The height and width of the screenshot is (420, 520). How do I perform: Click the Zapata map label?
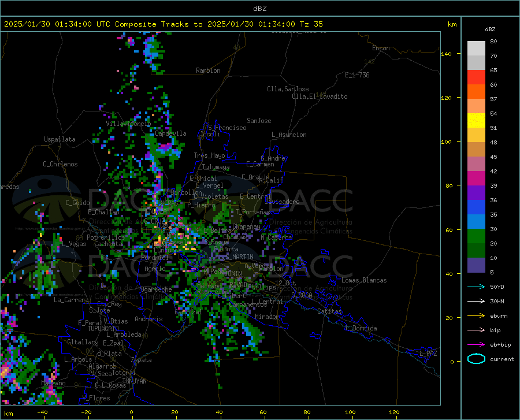142,360
